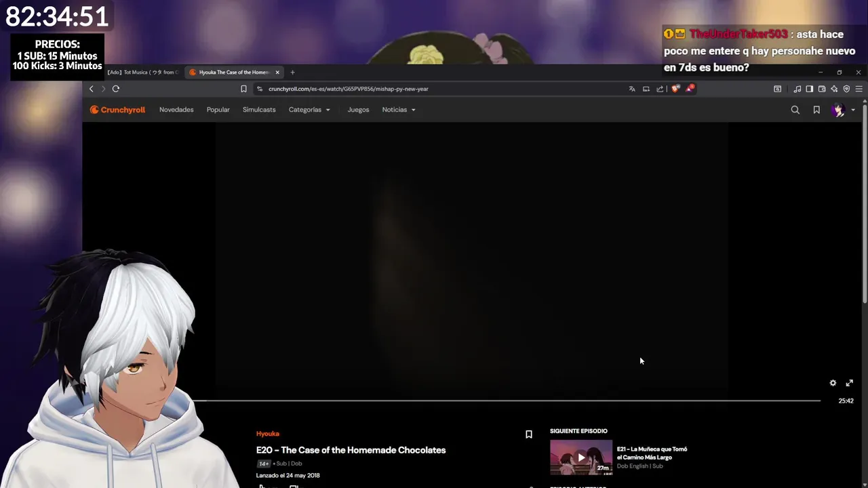Click the crunchyroll.com address bar URL

click(x=348, y=89)
